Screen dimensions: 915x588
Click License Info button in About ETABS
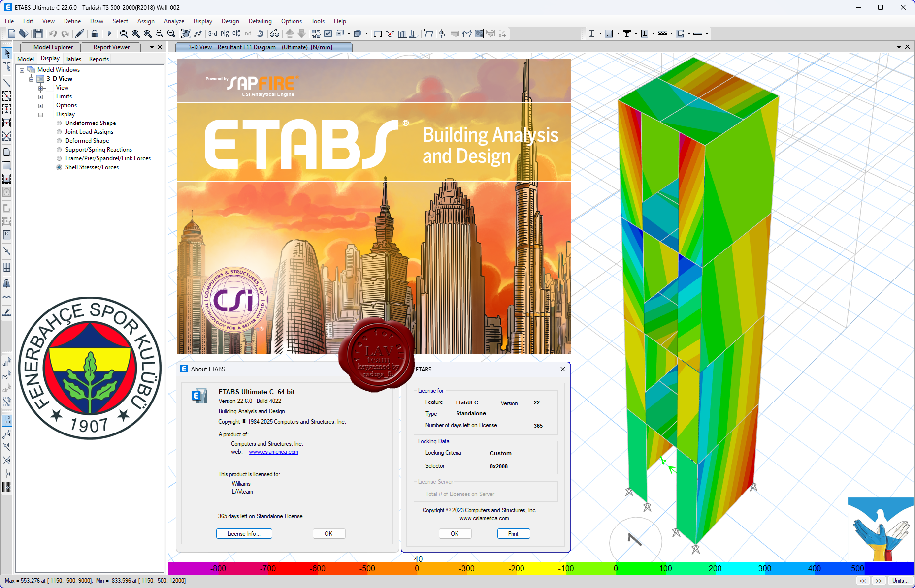pos(244,534)
